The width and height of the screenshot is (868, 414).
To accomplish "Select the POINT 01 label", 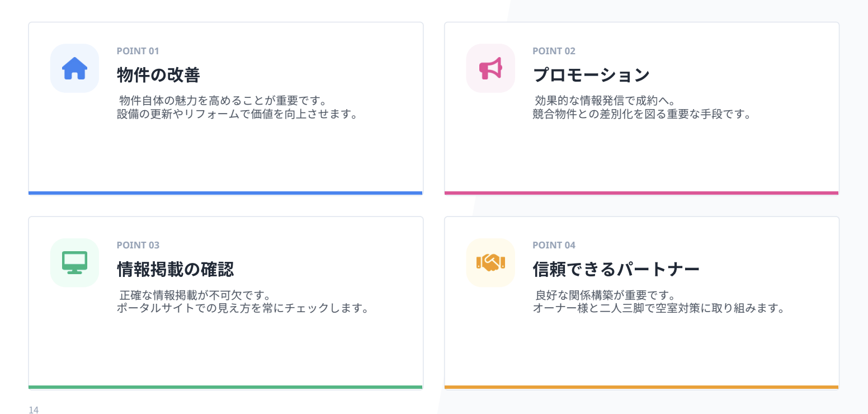I will pyautogui.click(x=138, y=51).
